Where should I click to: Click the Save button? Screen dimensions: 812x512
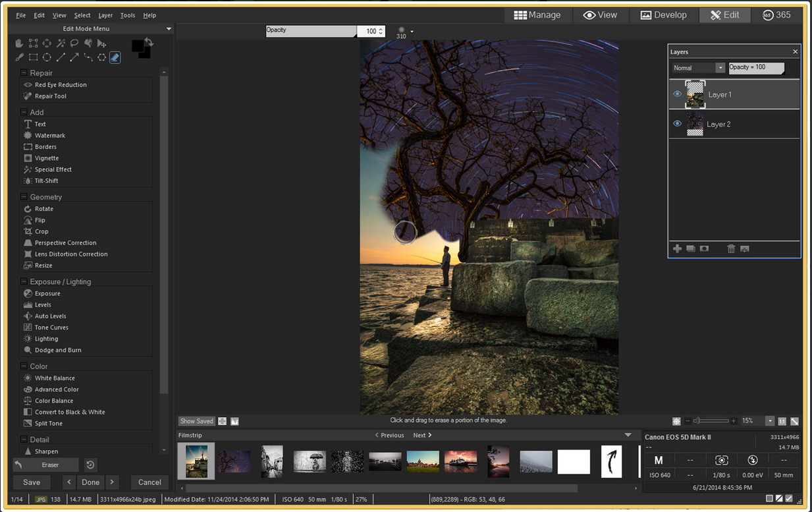(x=32, y=482)
